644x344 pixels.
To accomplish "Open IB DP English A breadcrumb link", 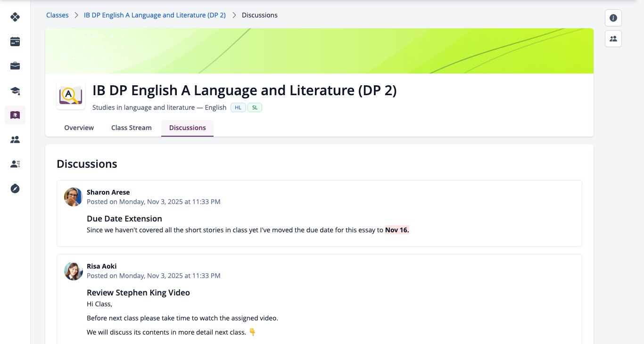I will [x=155, y=15].
